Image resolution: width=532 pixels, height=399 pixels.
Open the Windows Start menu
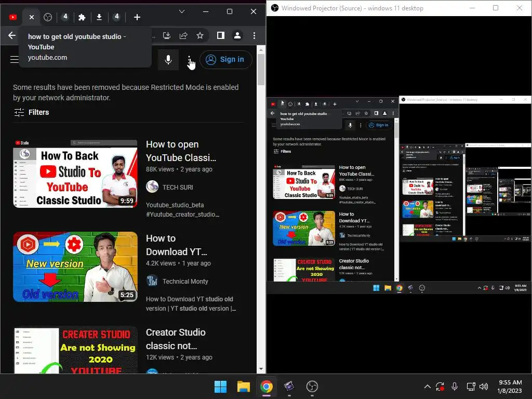[x=220, y=387]
